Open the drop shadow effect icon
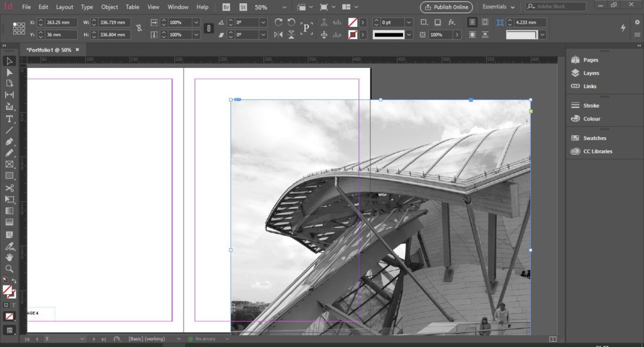The height and width of the screenshot is (347, 644). coord(438,22)
